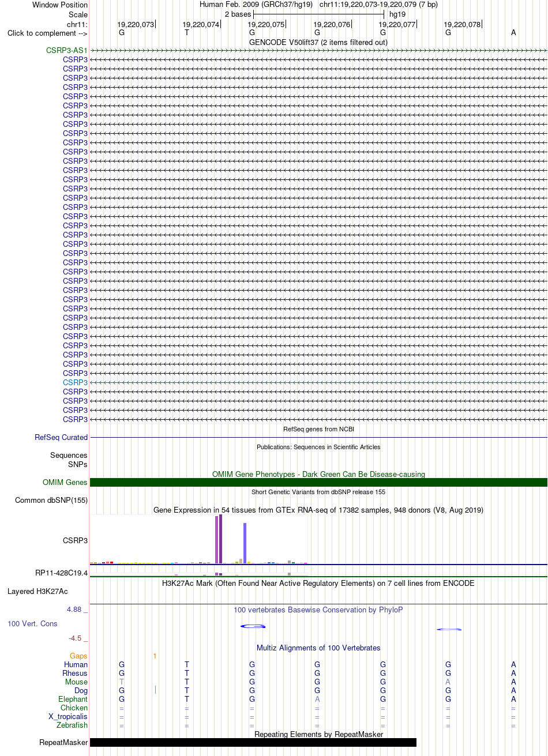The image size is (548, 756).
Task: Click the Layered H3K27Ac track label
Action: click(37, 591)
